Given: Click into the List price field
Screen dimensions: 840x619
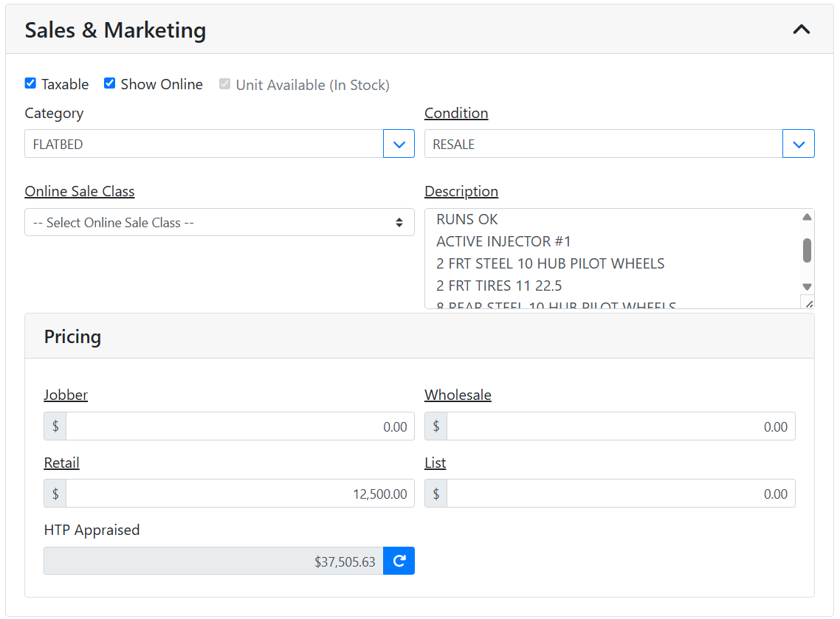Looking at the screenshot, I should 620,494.
